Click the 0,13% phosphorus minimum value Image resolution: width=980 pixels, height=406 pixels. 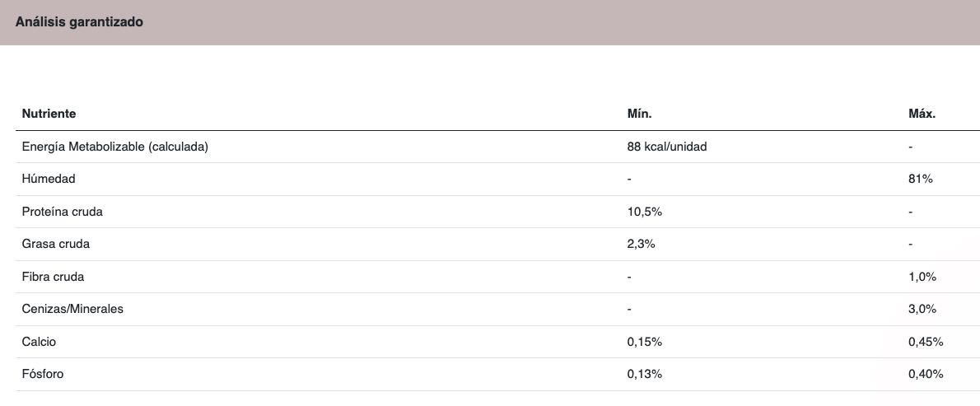[644, 374]
